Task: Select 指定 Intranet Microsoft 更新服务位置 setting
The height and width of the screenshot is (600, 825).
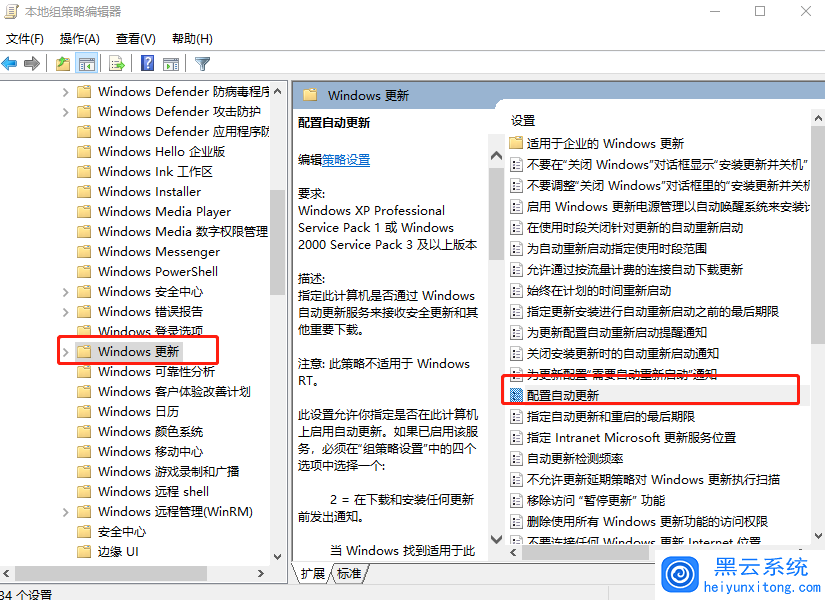Action: point(631,437)
